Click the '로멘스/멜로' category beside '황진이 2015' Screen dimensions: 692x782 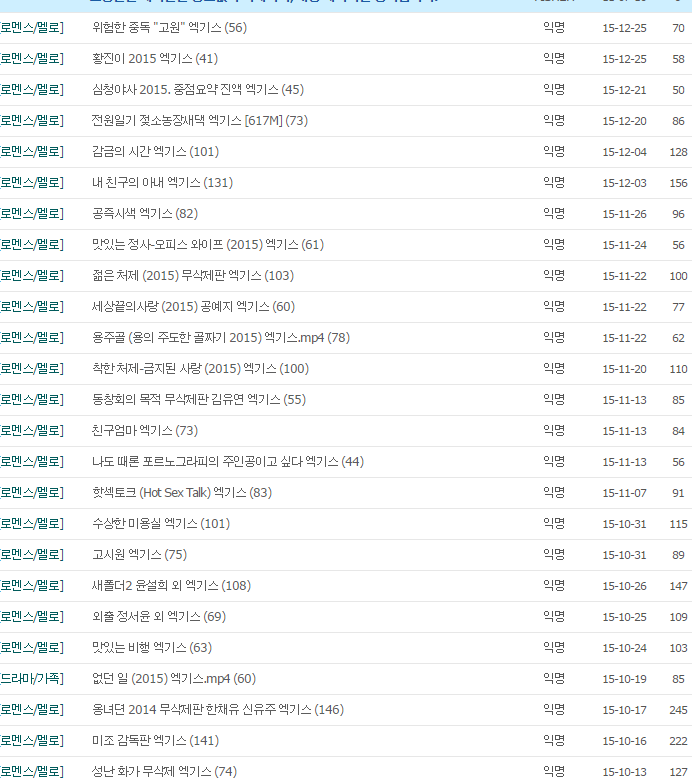pos(31,59)
